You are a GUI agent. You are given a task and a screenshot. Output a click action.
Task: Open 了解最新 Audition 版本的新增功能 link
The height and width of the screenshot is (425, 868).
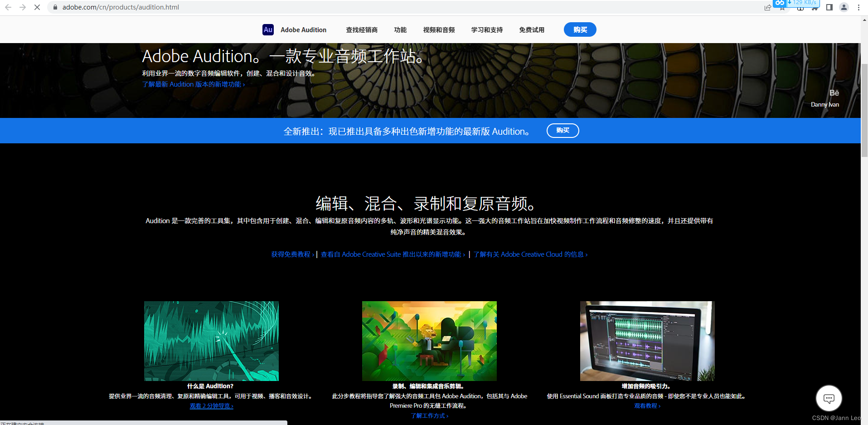click(x=194, y=84)
